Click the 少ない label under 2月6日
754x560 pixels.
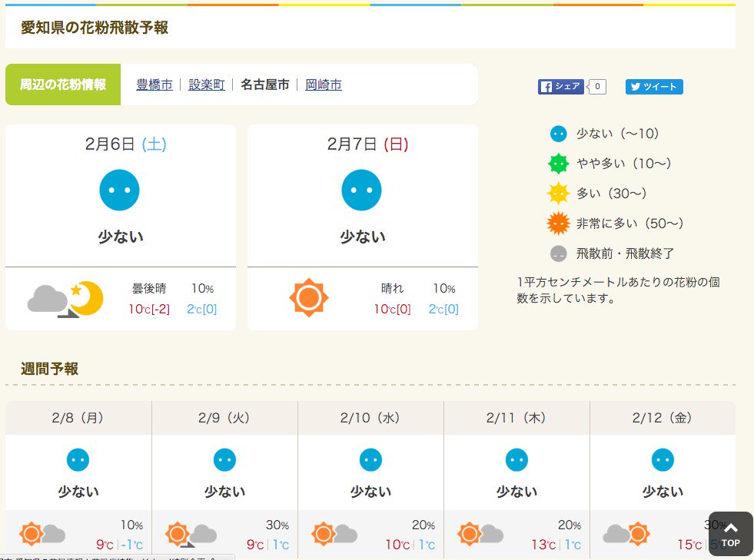[121, 237]
